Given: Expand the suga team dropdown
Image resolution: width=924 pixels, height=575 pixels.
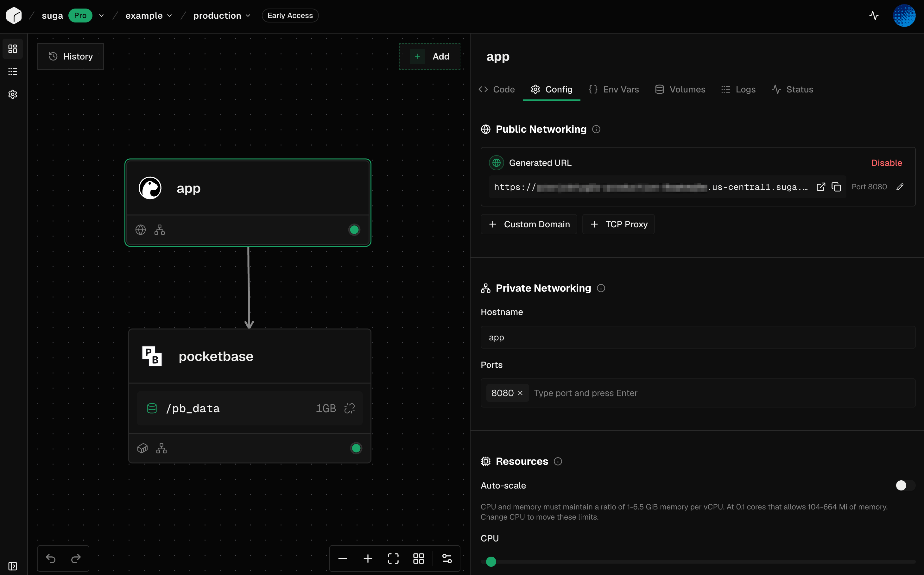Looking at the screenshot, I should (101, 16).
